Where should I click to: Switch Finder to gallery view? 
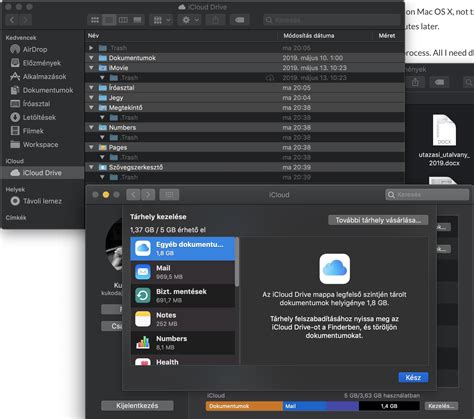(137, 20)
